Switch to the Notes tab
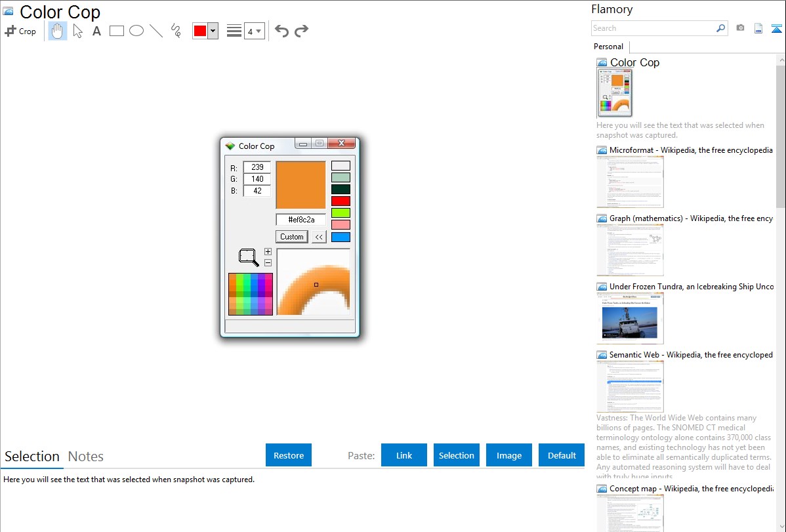786x532 pixels. (x=86, y=457)
